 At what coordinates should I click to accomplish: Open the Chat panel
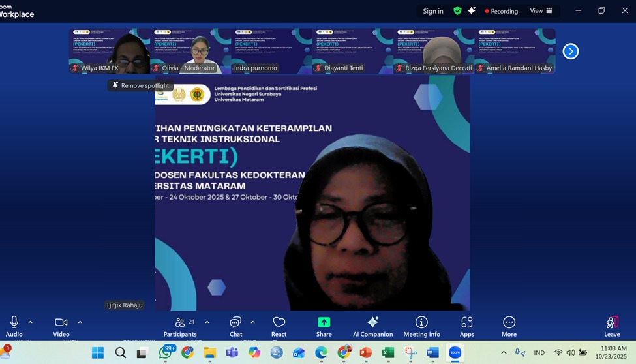click(235, 325)
